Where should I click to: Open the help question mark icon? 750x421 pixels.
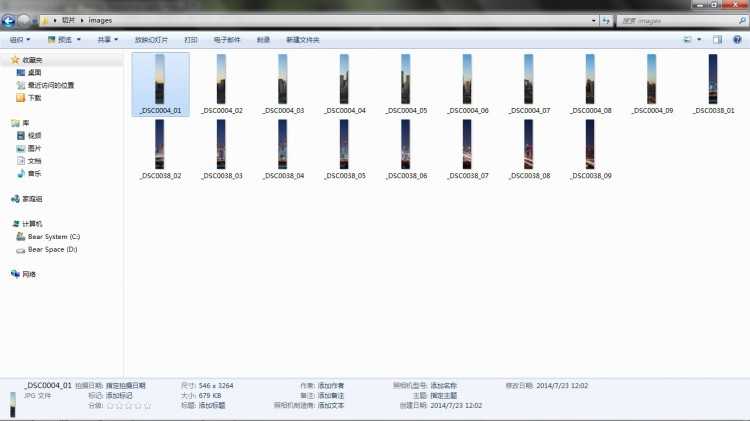(x=738, y=40)
